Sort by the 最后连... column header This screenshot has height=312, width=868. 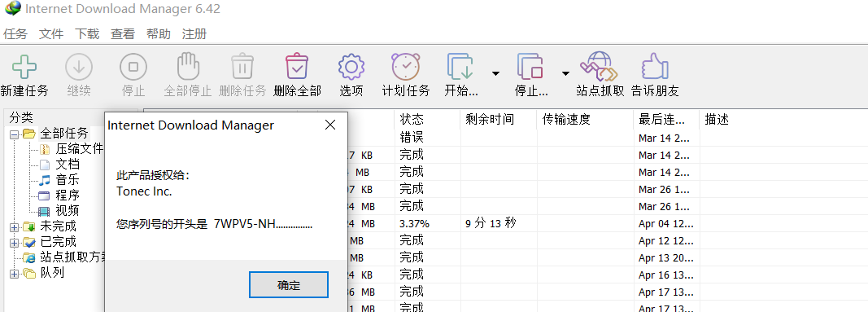coord(666,119)
